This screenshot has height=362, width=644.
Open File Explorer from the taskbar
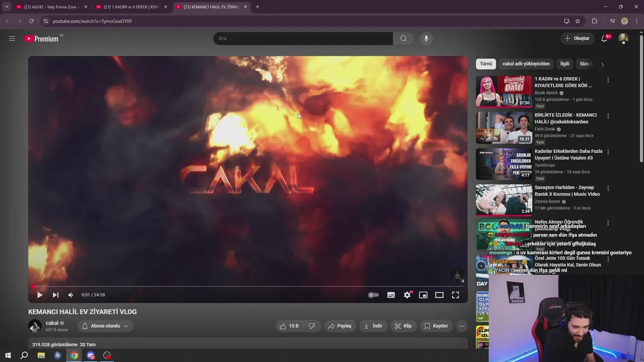coord(41,355)
